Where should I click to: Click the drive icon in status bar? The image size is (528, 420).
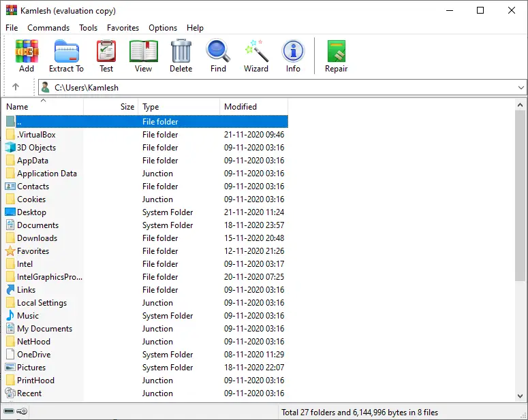point(9,411)
